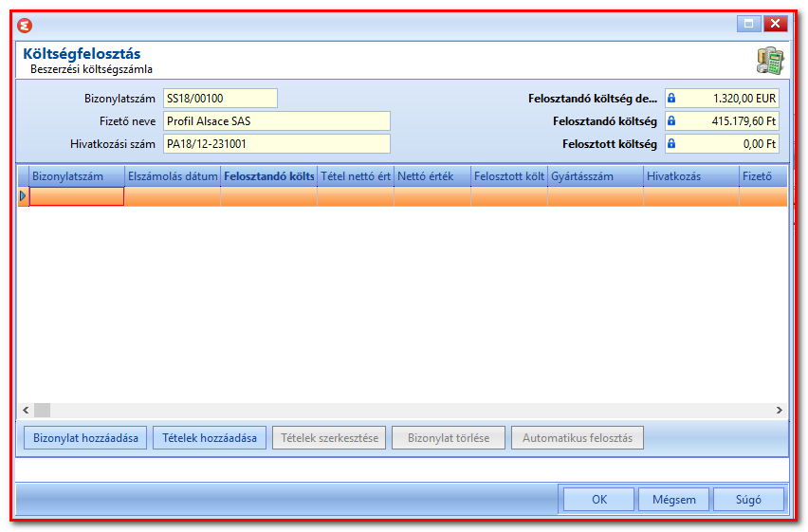Click the calculator icon in header
Screen dimensions: 808x532
point(770,61)
